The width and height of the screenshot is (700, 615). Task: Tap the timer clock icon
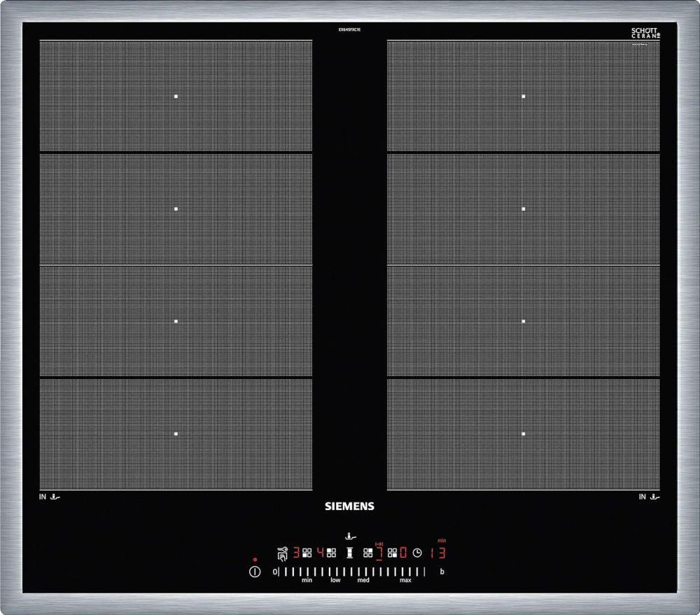[417, 553]
